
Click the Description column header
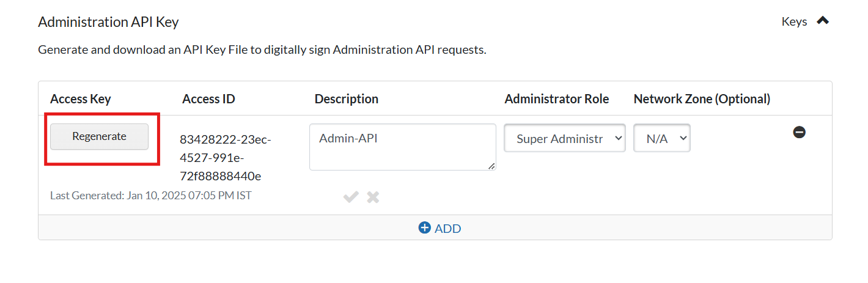346,99
